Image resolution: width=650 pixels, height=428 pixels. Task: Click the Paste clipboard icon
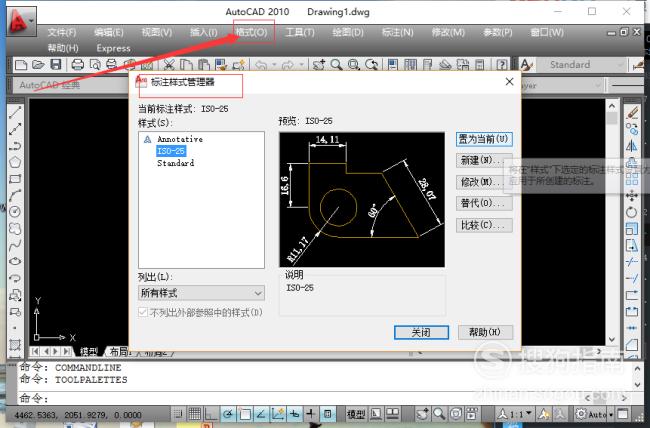[x=203, y=65]
